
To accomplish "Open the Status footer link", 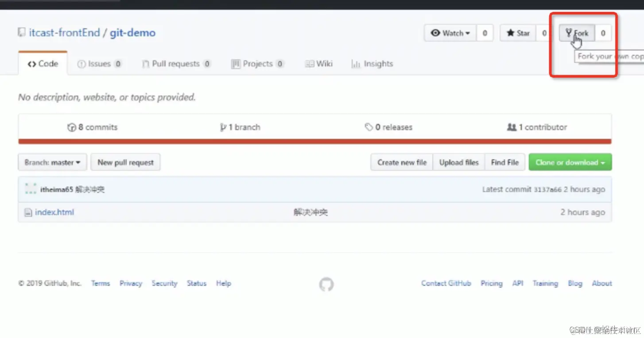I will 197,284.
